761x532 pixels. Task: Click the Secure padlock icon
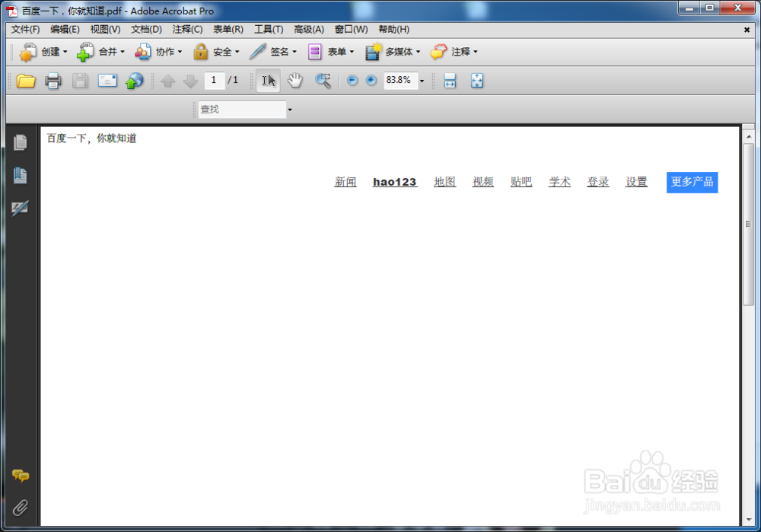tap(200, 52)
